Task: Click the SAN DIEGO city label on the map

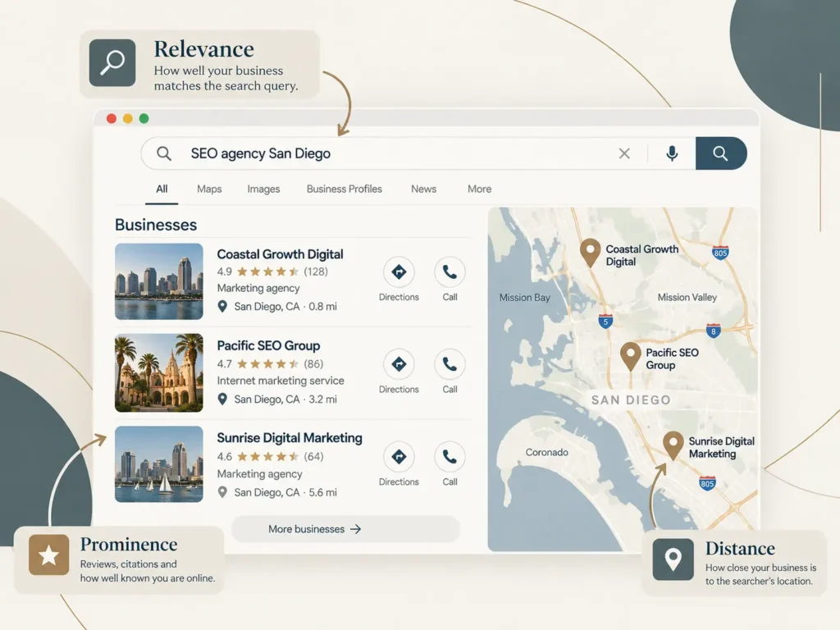Action: click(631, 400)
